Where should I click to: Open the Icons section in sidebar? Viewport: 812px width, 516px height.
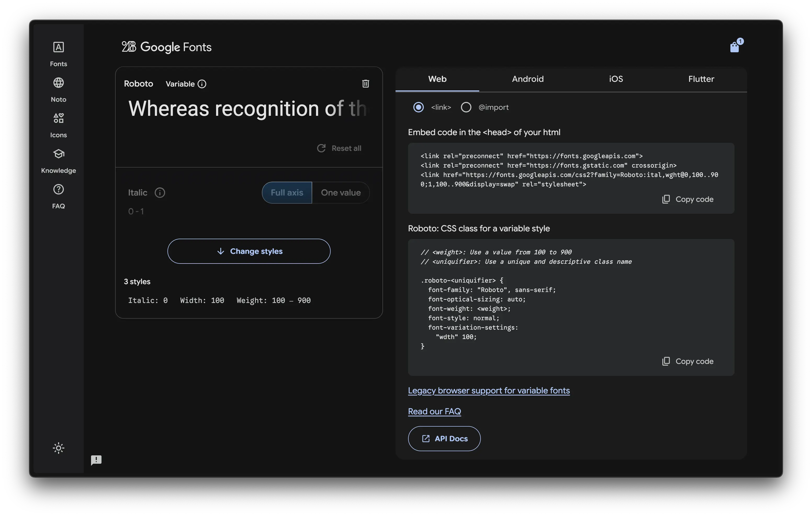58,118
